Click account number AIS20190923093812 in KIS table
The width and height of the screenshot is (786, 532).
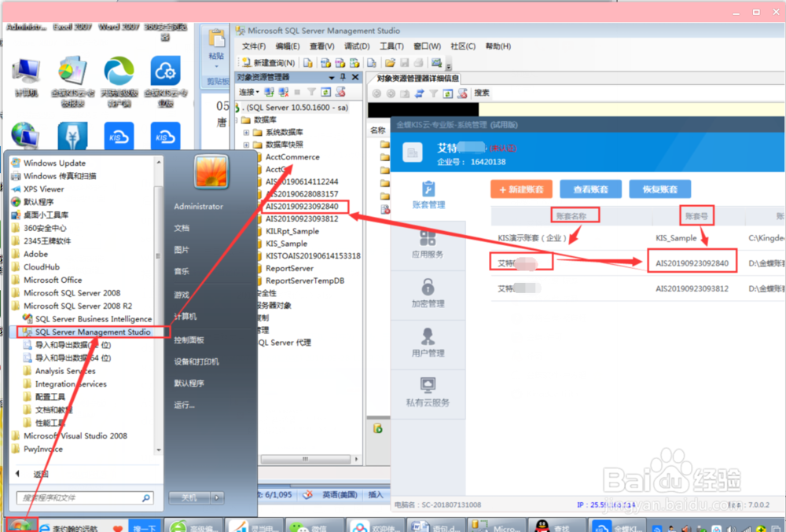coord(692,288)
